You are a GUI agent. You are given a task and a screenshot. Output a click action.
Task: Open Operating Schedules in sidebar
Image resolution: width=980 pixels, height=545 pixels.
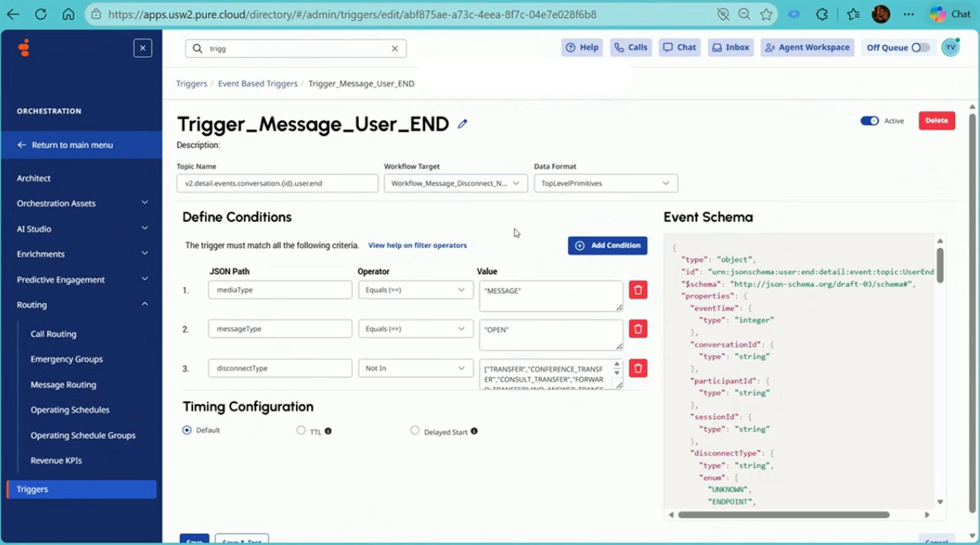(70, 410)
